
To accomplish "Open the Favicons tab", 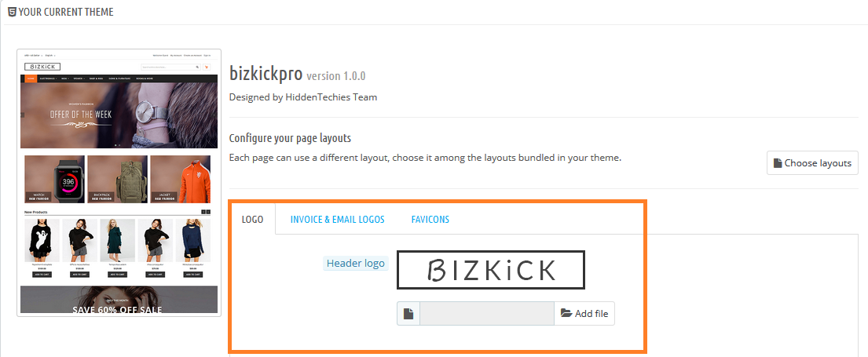I will click(430, 220).
